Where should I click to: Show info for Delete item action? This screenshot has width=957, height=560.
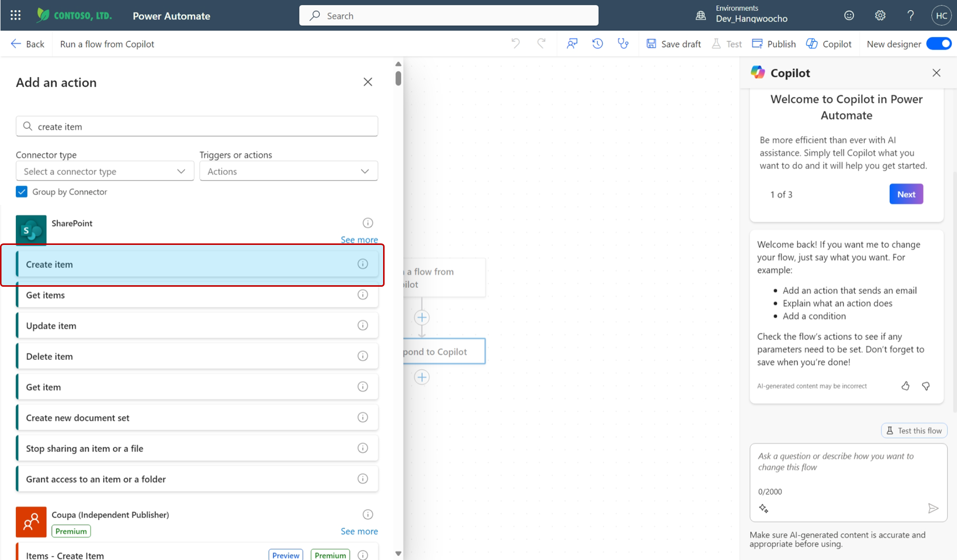pos(363,356)
